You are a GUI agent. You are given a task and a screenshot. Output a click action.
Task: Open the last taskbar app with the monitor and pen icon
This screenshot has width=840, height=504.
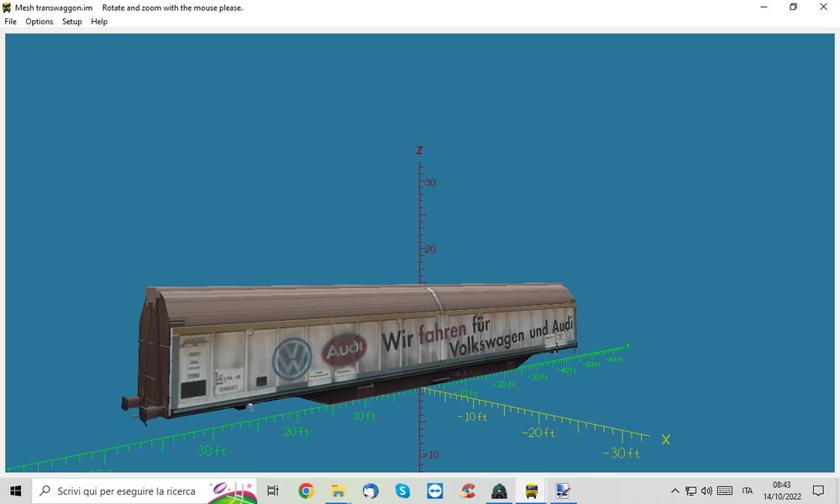pyautogui.click(x=563, y=491)
